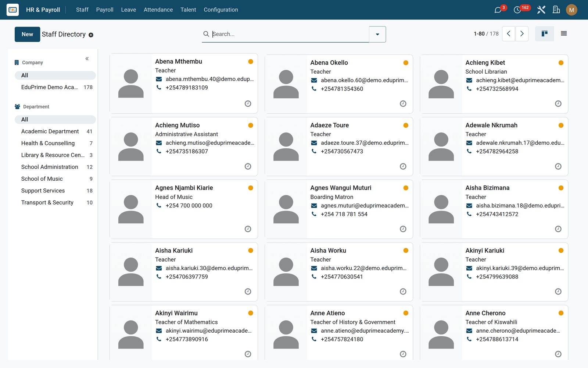Go to next page of staff
The width and height of the screenshot is (588, 368).
click(522, 33)
